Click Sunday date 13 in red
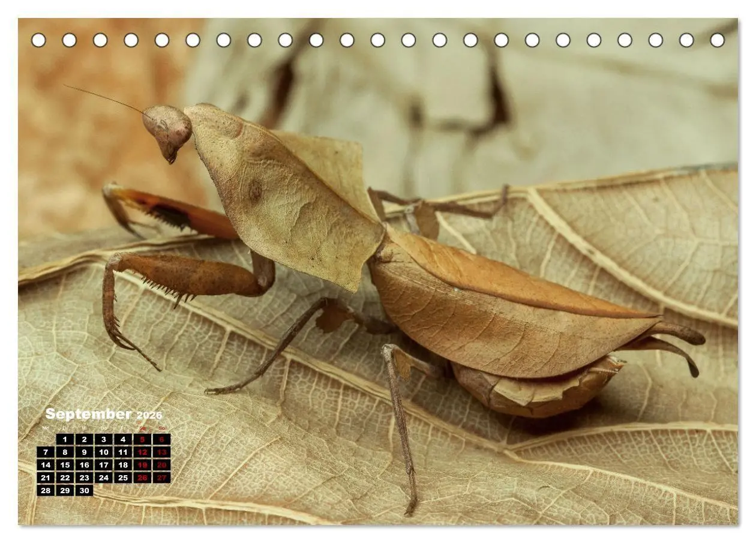Screen dimensions: 756x543 pyautogui.click(x=161, y=452)
